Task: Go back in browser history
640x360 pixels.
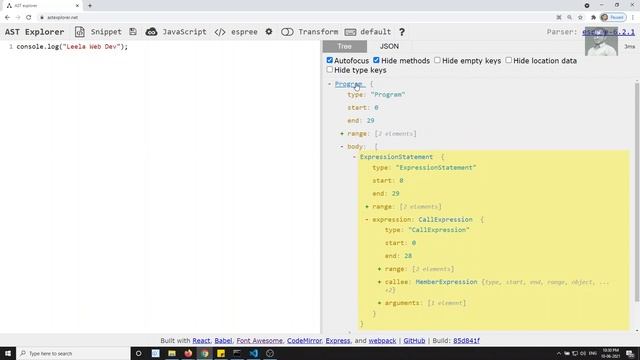Action: pyautogui.click(x=7, y=17)
